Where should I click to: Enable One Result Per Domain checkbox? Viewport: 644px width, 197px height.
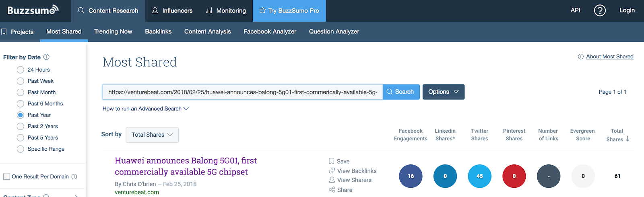(6, 176)
